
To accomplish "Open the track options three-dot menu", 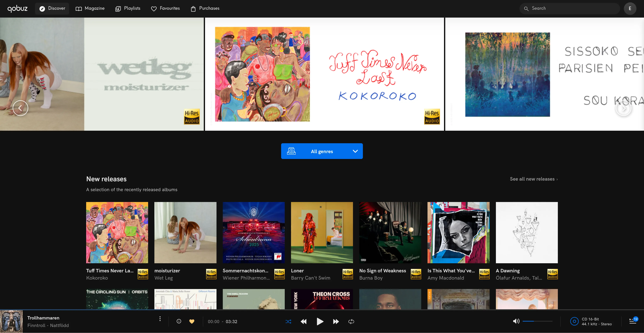I will click(160, 319).
